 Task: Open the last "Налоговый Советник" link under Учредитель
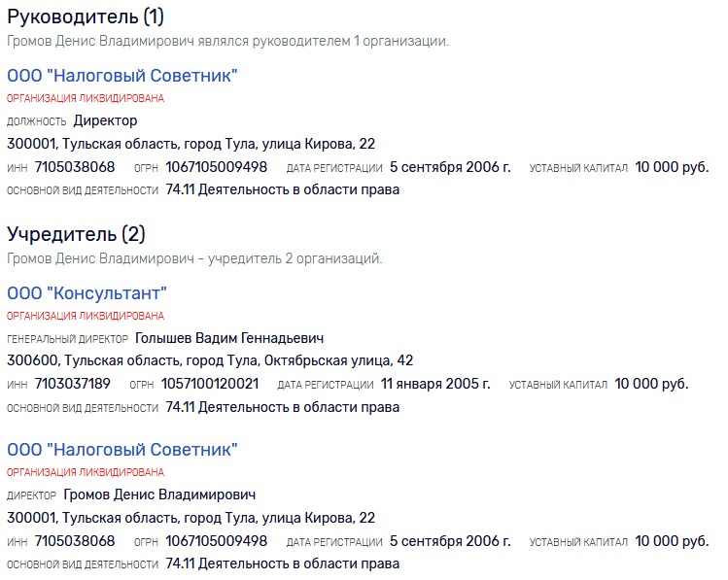click(x=122, y=450)
